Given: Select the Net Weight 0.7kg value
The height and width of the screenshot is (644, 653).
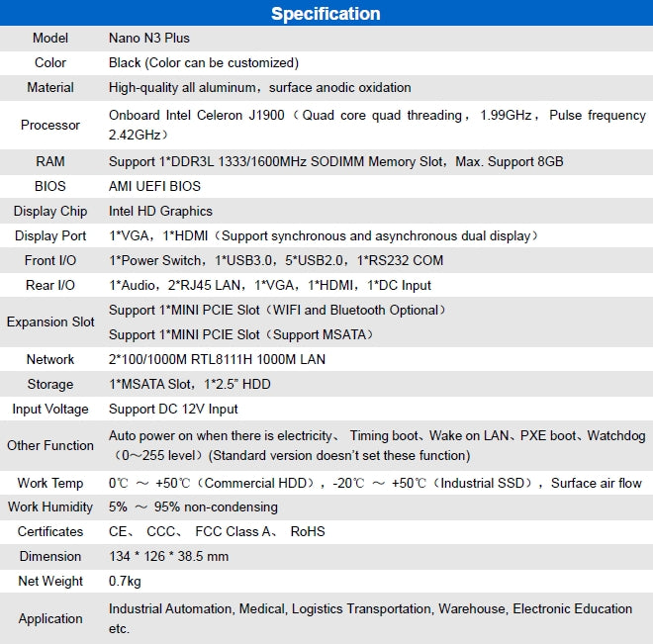Looking at the screenshot, I should pos(125,582).
